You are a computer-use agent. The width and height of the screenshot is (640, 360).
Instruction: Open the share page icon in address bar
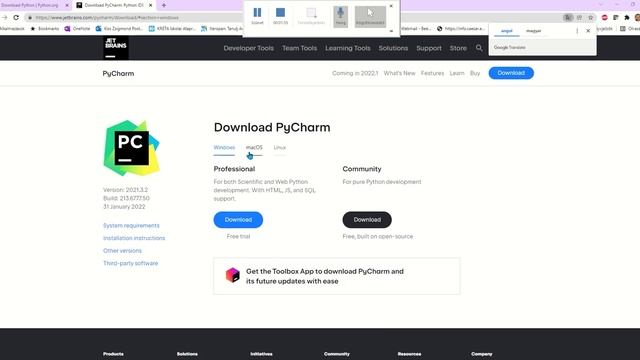tap(579, 18)
